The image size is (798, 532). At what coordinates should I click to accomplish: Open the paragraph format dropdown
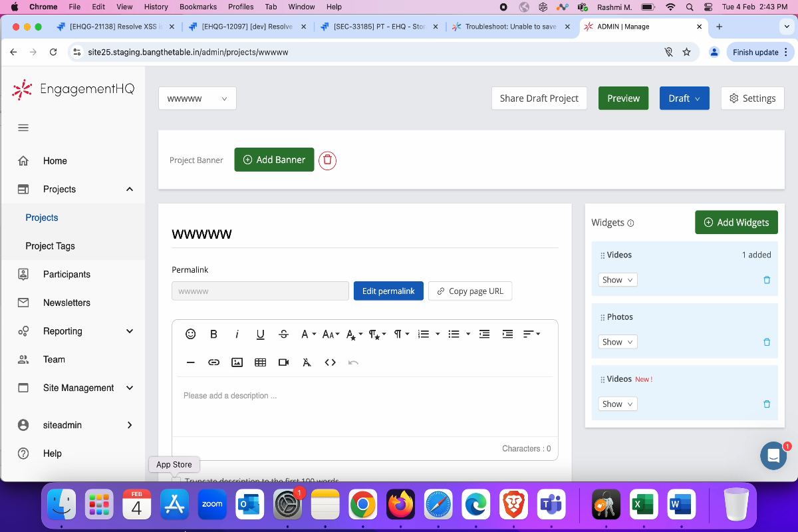[x=401, y=334]
